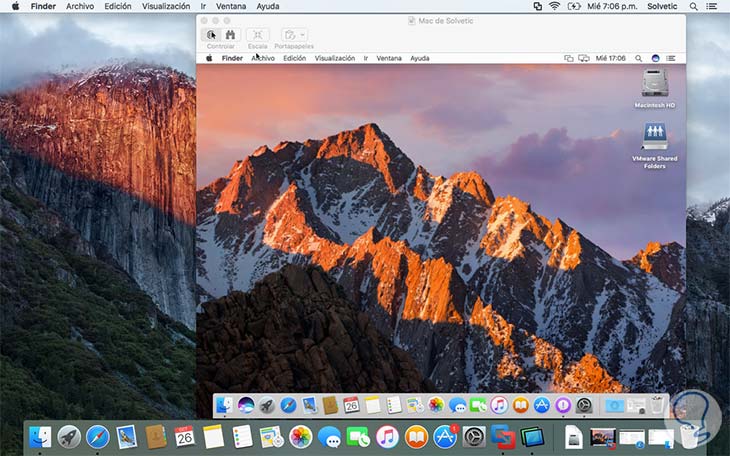Open Mail in remote dock
Viewport: 730px width, 456px height.
click(310, 405)
